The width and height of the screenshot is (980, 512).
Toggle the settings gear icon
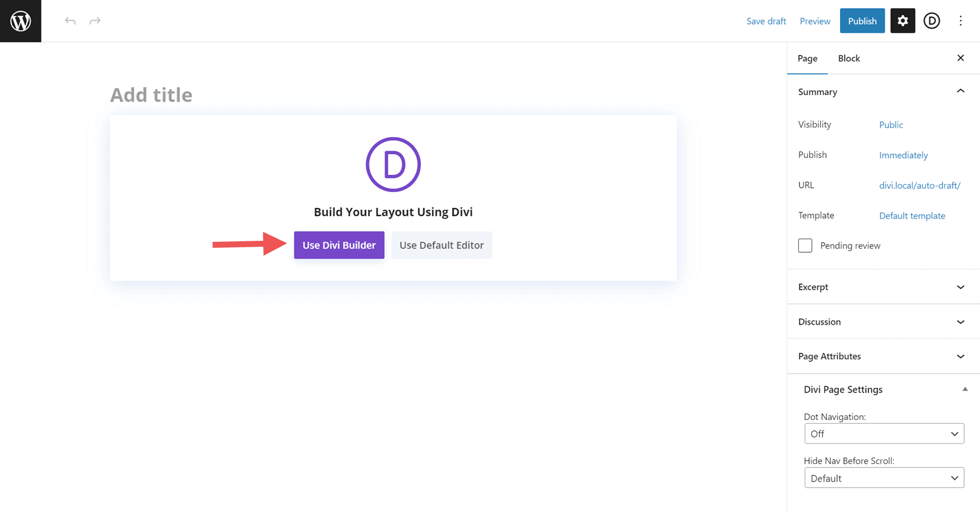tap(902, 21)
